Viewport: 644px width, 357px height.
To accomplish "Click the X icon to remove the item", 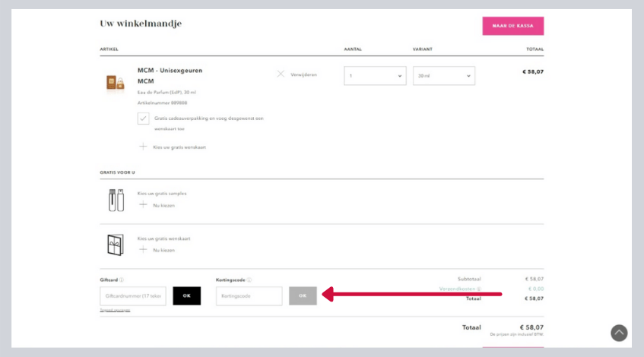I will pos(281,74).
